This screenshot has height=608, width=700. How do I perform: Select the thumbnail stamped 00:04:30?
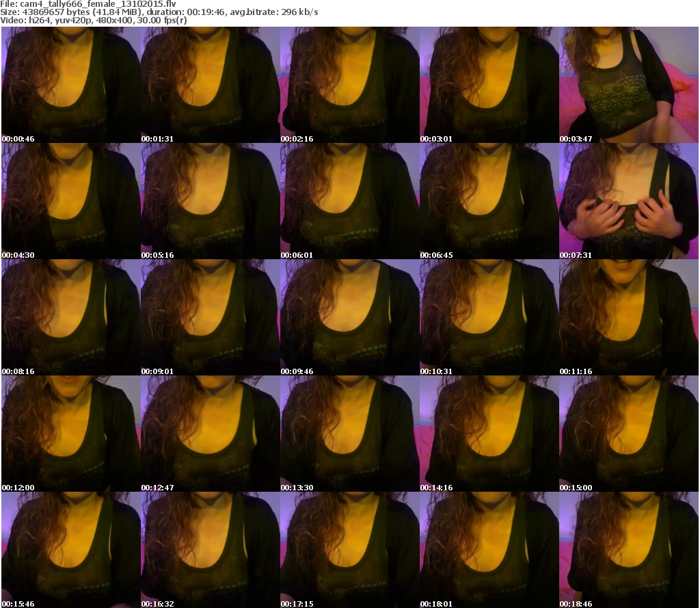[x=71, y=201]
